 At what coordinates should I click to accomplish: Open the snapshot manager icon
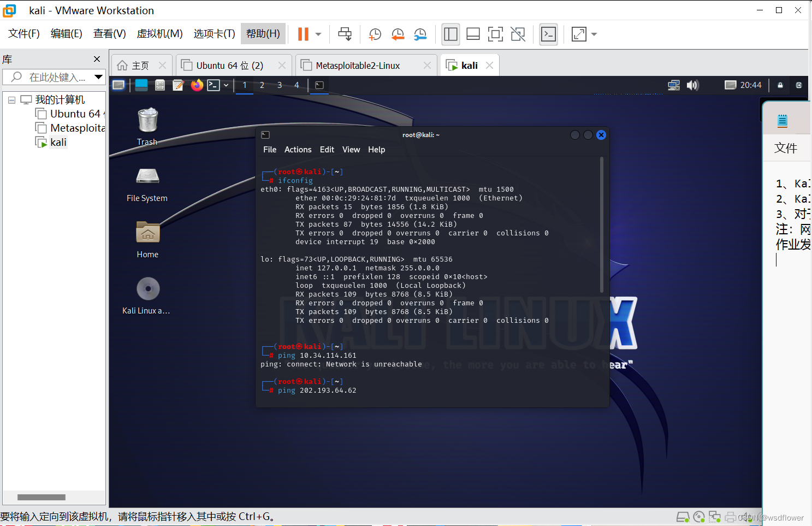click(x=420, y=34)
